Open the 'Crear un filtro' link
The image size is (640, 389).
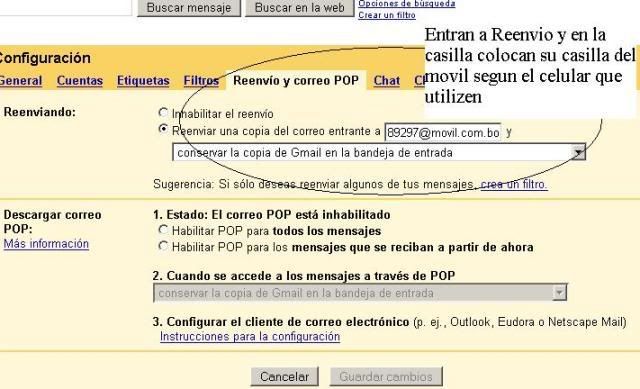click(387, 15)
